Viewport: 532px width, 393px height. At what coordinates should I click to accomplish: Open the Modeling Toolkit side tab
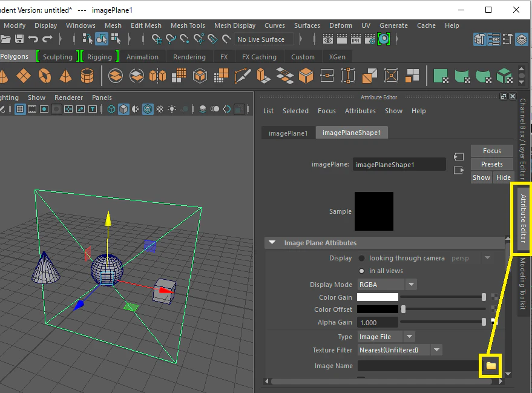click(523, 283)
